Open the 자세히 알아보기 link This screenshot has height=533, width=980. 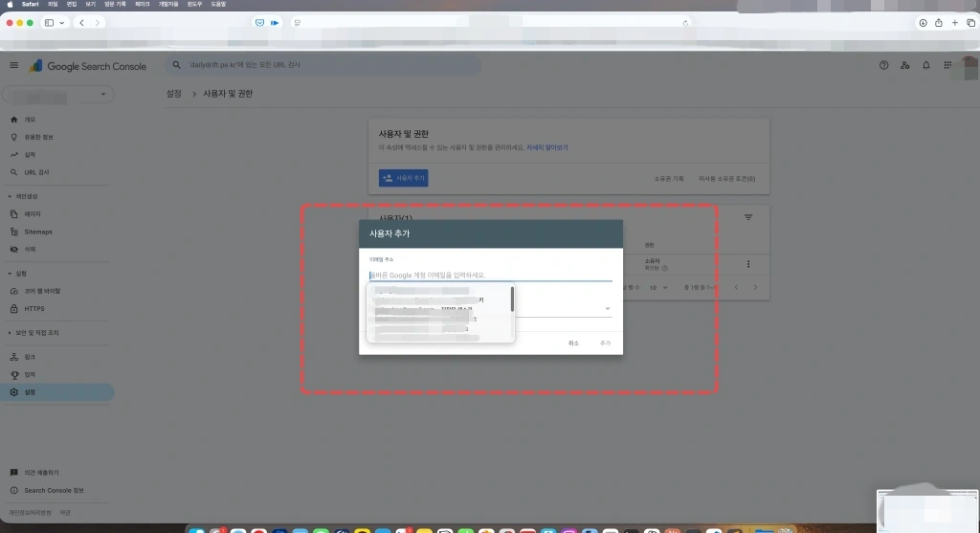546,148
